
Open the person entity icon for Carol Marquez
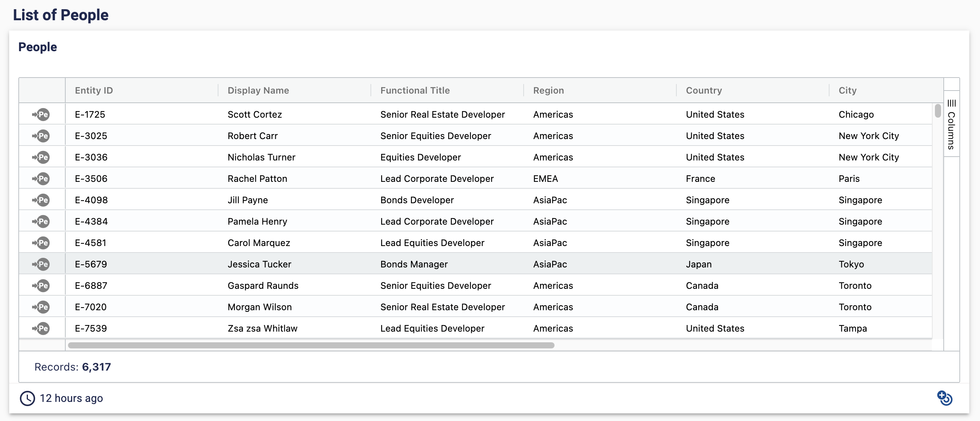tap(41, 243)
